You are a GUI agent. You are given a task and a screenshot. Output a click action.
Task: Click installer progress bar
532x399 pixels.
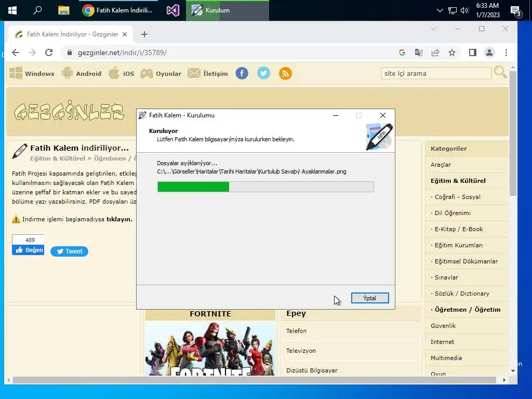265,187
